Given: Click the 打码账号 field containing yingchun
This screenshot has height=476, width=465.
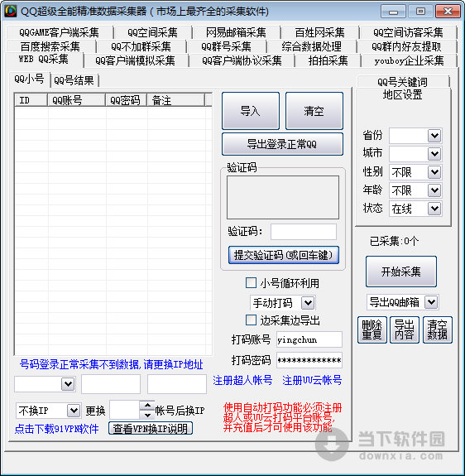Looking at the screenshot, I should click(309, 339).
